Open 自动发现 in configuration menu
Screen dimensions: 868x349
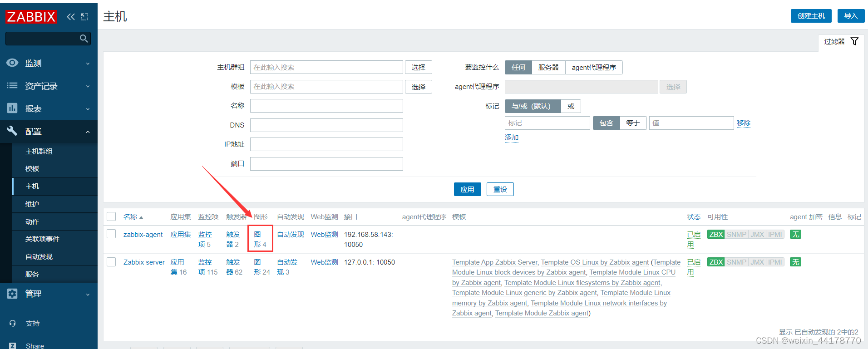click(55, 257)
